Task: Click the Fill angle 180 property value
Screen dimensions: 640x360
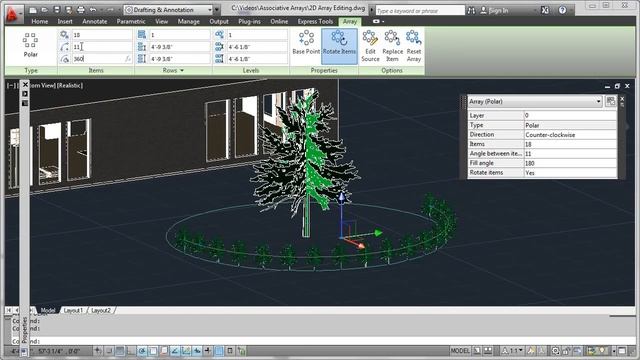Action: [570, 163]
